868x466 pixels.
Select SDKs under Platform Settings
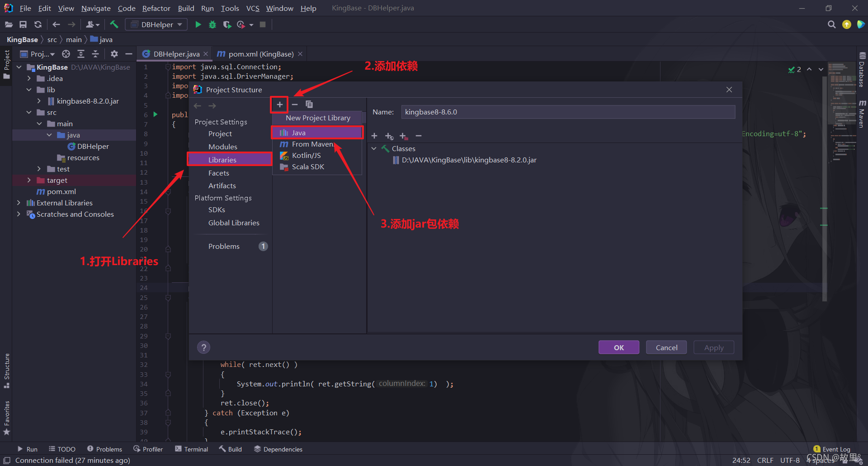[x=217, y=209]
